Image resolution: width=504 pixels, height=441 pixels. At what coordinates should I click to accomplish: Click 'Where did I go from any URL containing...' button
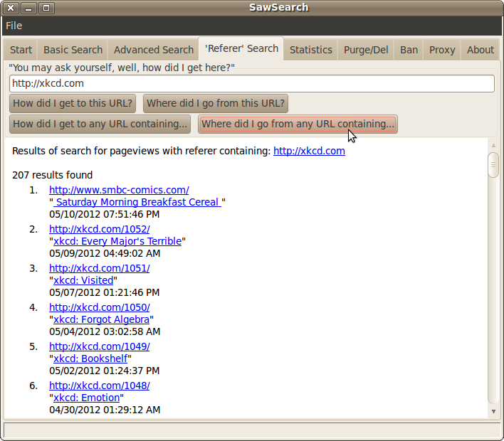[298, 124]
